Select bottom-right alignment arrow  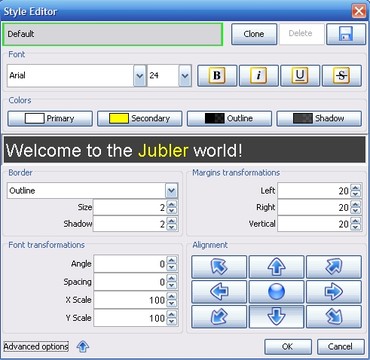tap(334, 317)
